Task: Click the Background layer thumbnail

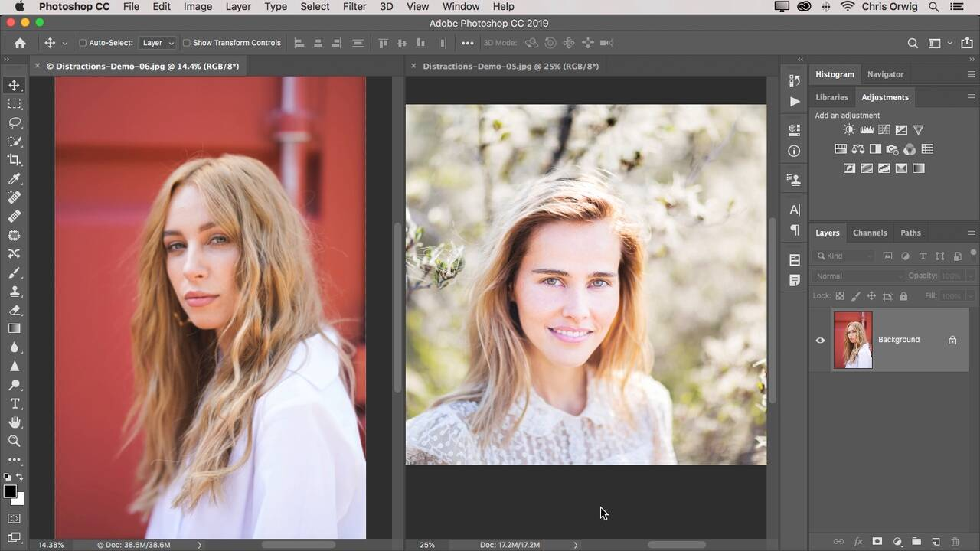Action: pyautogui.click(x=853, y=340)
